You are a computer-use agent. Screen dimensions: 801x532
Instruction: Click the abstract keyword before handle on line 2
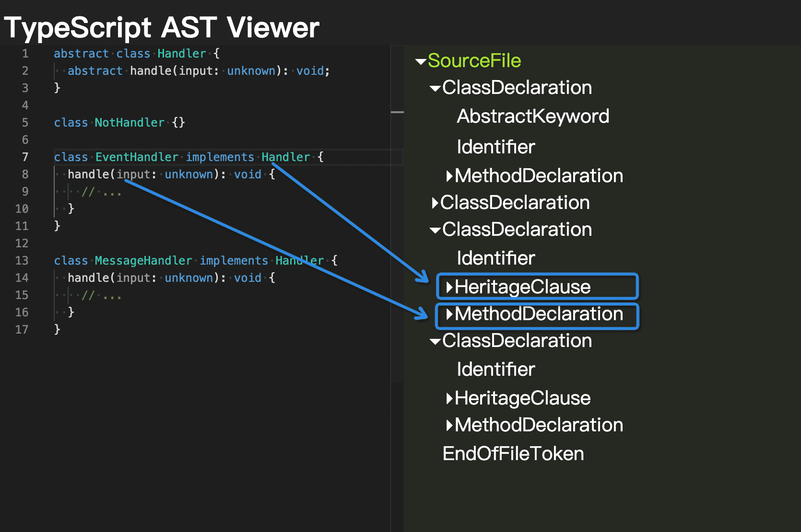95,71
